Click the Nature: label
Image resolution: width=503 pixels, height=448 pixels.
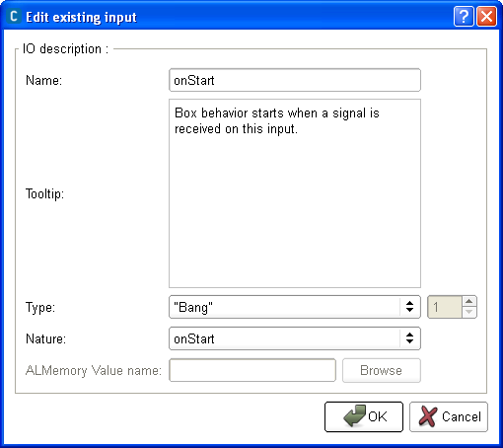[45, 338]
